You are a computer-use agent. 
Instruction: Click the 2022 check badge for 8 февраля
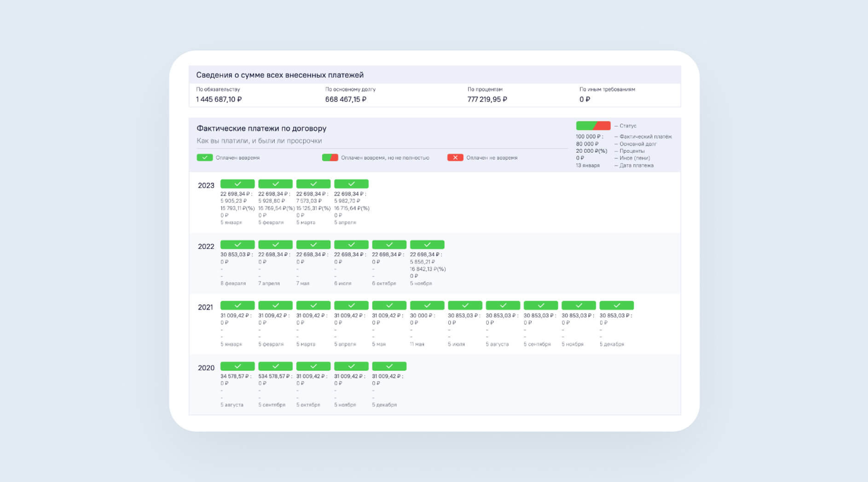pyautogui.click(x=237, y=245)
